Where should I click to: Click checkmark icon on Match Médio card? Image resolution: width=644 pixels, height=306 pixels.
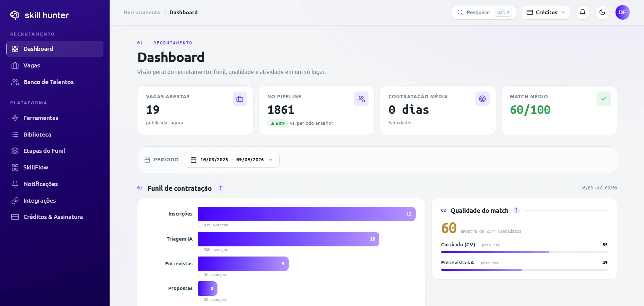click(604, 99)
